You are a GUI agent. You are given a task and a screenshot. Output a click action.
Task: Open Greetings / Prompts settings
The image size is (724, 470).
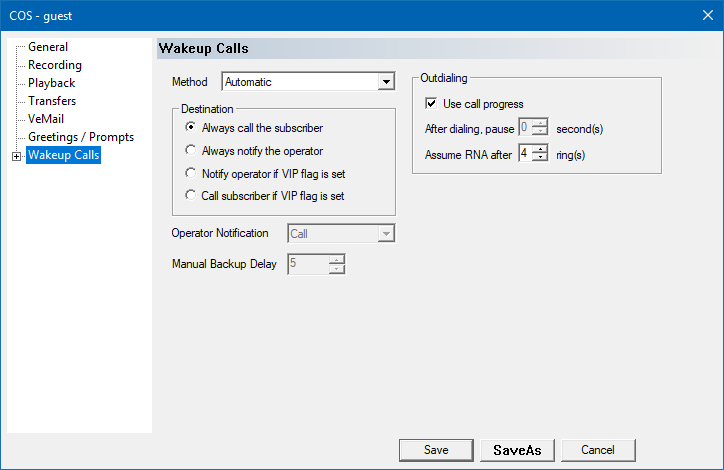[80, 137]
